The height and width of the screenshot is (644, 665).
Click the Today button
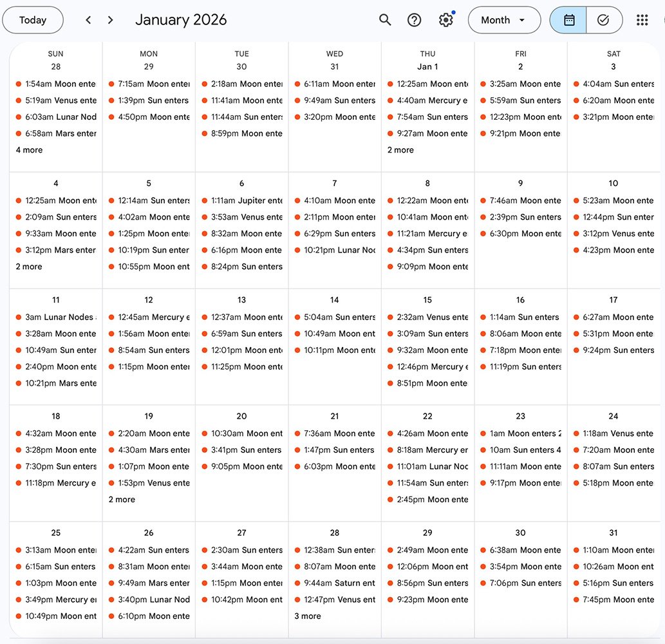pos(33,20)
